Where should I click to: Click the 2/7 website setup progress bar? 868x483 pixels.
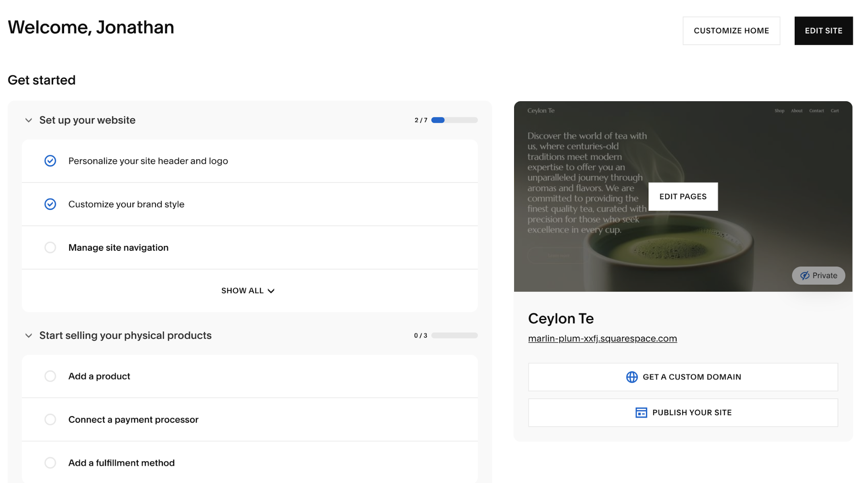454,120
